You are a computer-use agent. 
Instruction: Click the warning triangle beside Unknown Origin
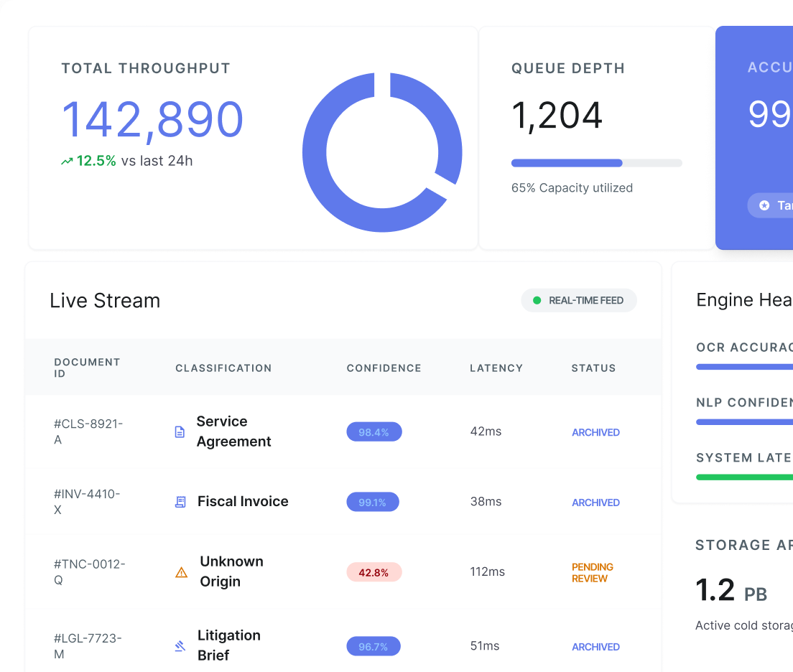pos(181,572)
